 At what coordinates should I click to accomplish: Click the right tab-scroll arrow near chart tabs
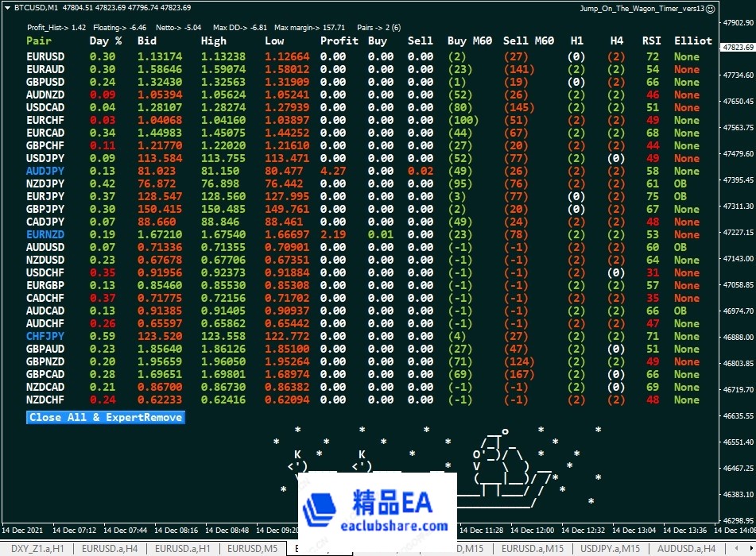(750, 548)
